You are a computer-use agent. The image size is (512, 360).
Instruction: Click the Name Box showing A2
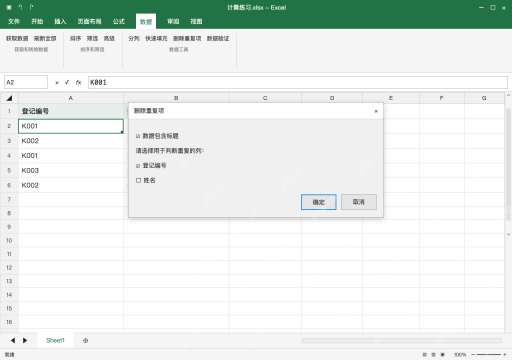pos(26,82)
